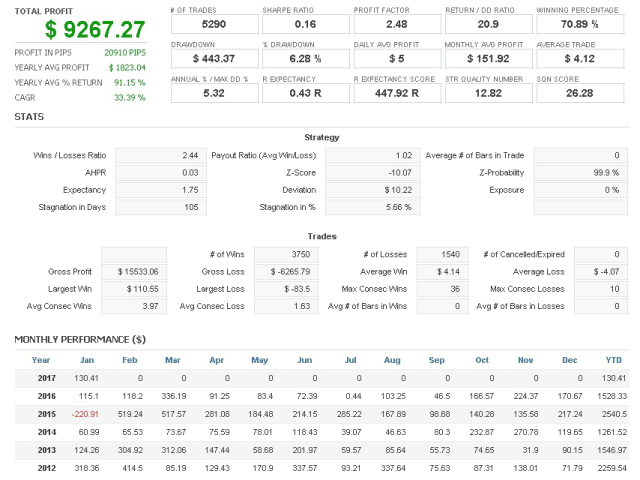Viewport: 640px width, 480px height.
Task: Select Stagnation in Days field 105
Action: coord(161,207)
